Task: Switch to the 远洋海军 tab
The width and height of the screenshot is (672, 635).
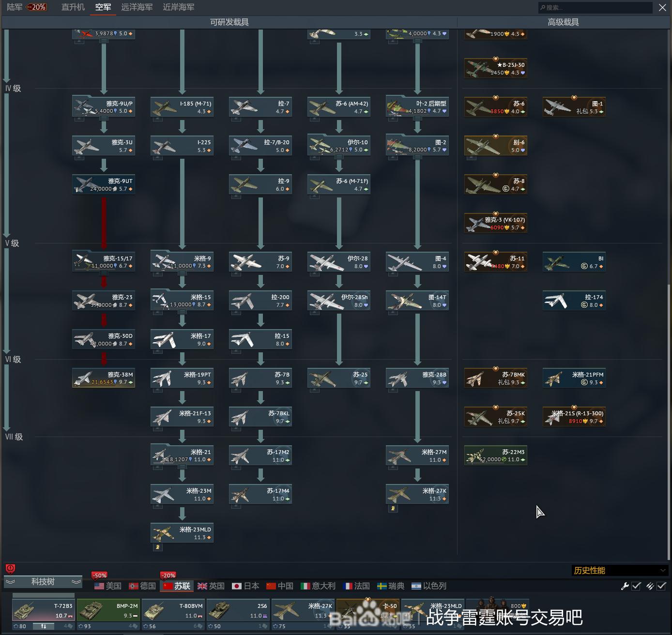Action: point(137,7)
